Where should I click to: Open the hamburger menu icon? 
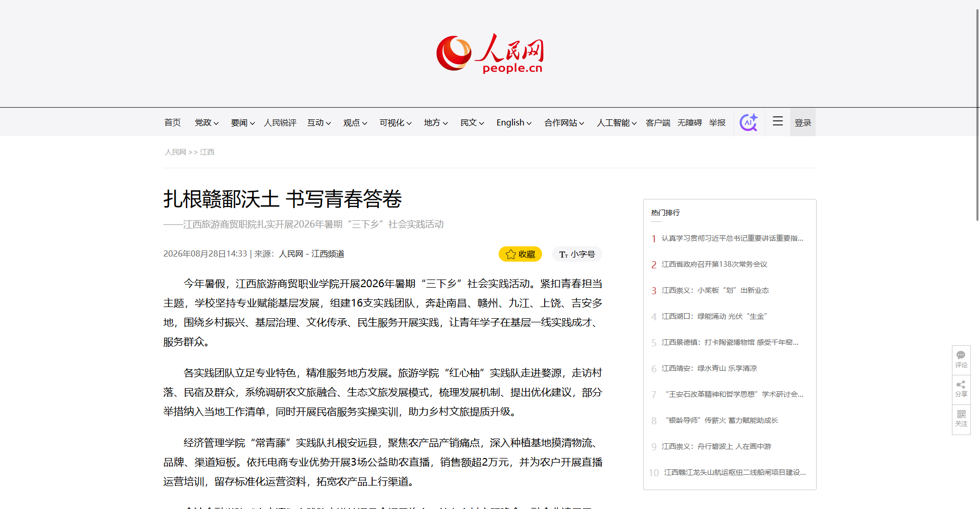pyautogui.click(x=778, y=121)
